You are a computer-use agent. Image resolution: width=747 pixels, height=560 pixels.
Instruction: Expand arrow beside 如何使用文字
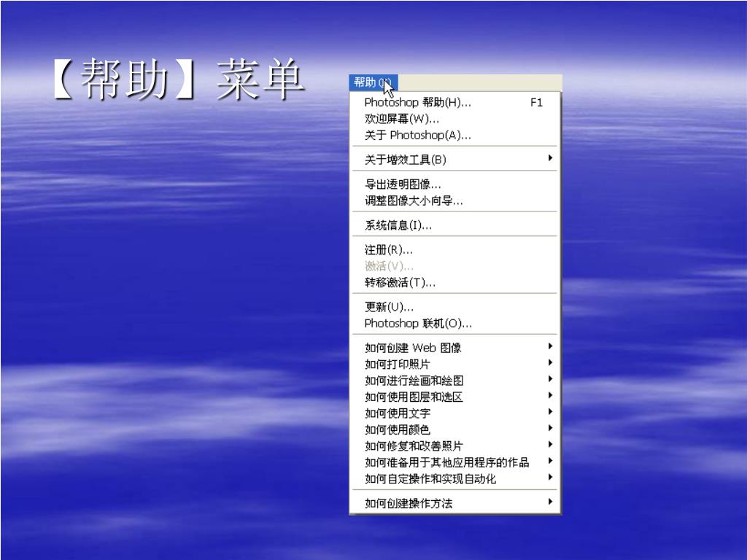click(550, 411)
